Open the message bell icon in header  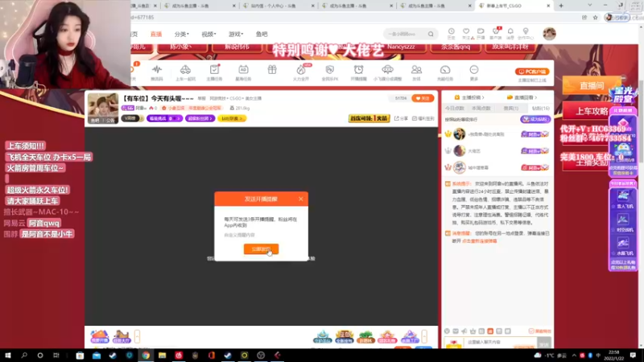(510, 33)
